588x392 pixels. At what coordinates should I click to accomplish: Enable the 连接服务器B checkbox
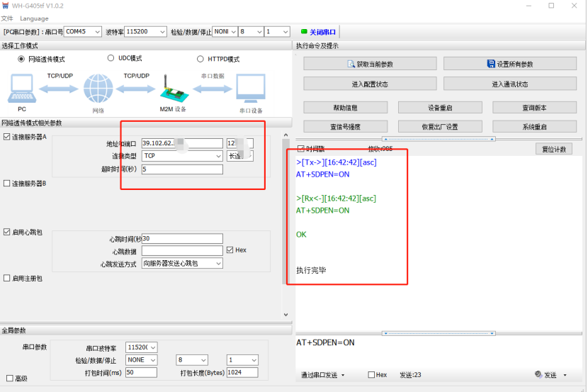click(7, 184)
